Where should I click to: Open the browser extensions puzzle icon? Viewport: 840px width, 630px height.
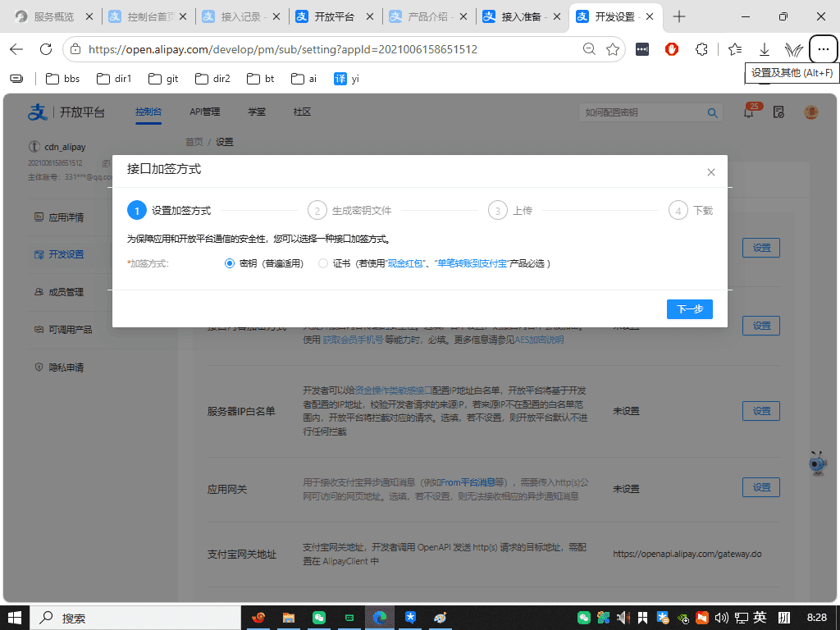tap(701, 49)
